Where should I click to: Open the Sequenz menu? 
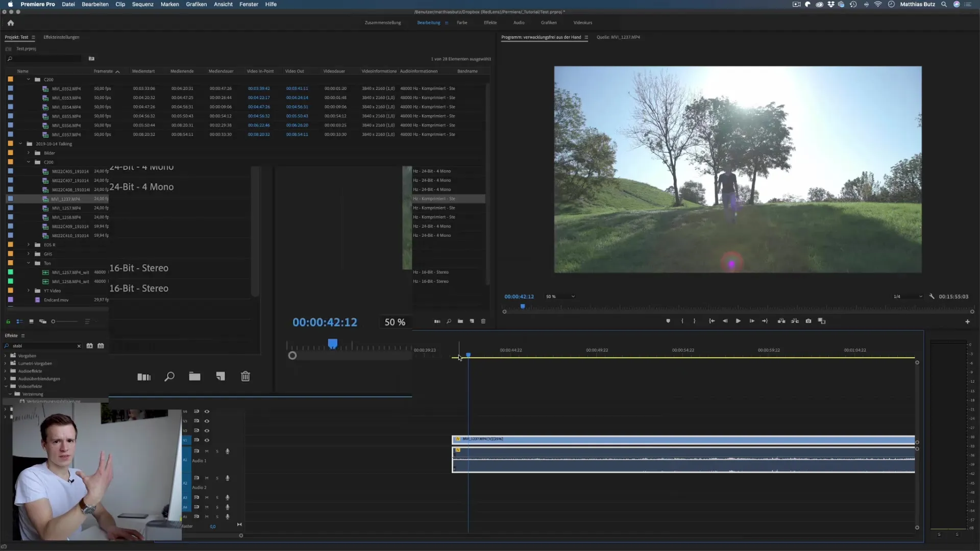(x=143, y=4)
